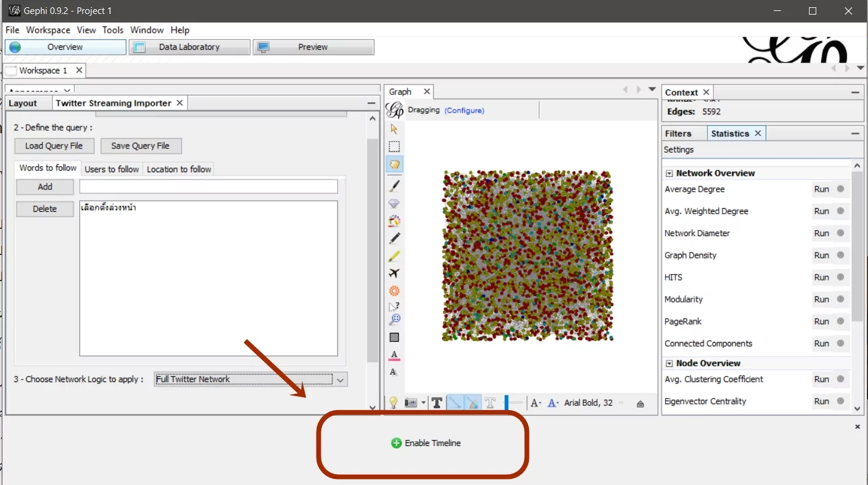Click Reset Label Colors underlined A icon
The width and height of the screenshot is (868, 485).
coord(394,355)
